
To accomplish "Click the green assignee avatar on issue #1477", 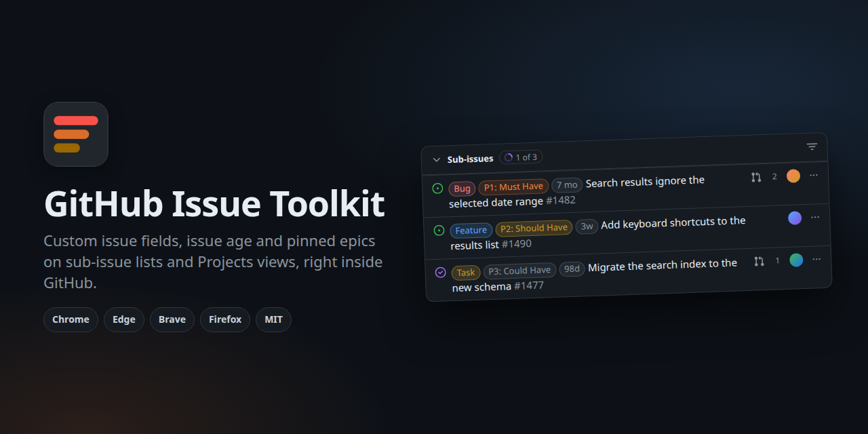I will tap(796, 260).
